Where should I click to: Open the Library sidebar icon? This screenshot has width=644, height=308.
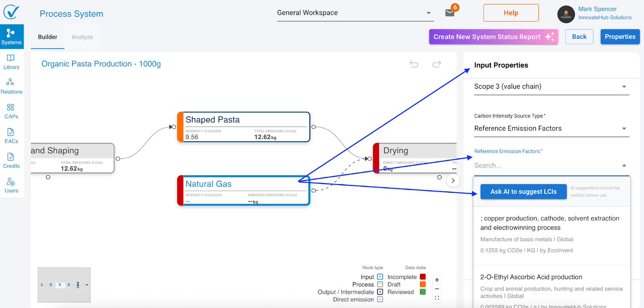pos(11,62)
